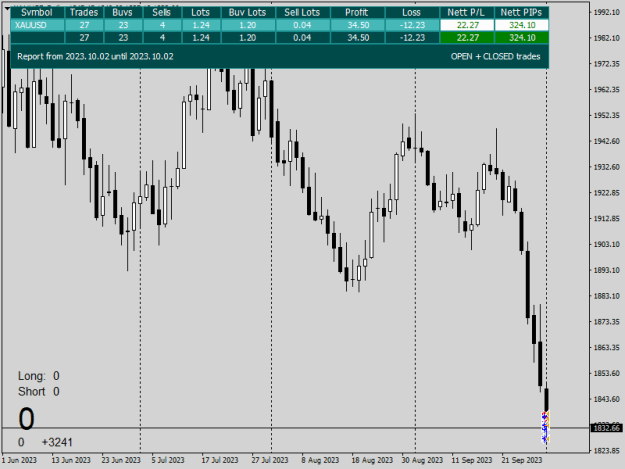Screen dimensions: 625x469
Task: Click the Symbol column header
Action: tap(37, 12)
